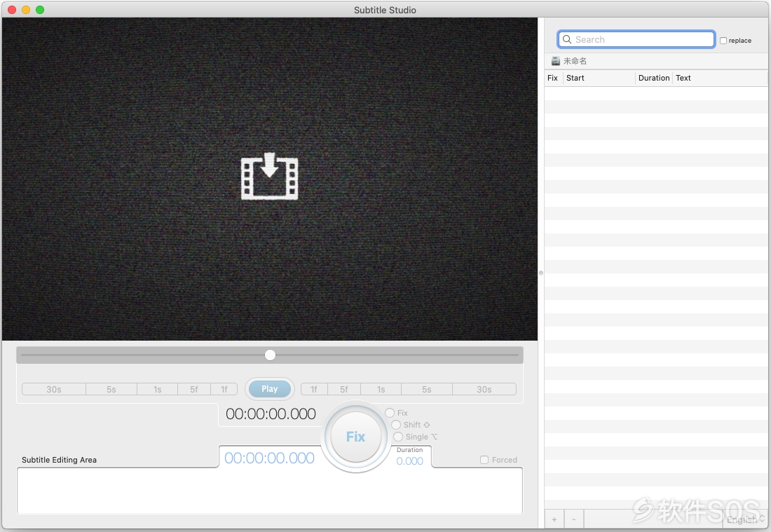
Task: Step forward 30s
Action: pos(484,390)
